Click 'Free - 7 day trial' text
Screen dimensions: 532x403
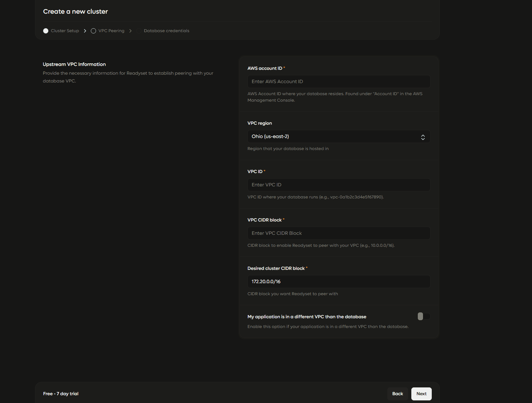click(61, 394)
